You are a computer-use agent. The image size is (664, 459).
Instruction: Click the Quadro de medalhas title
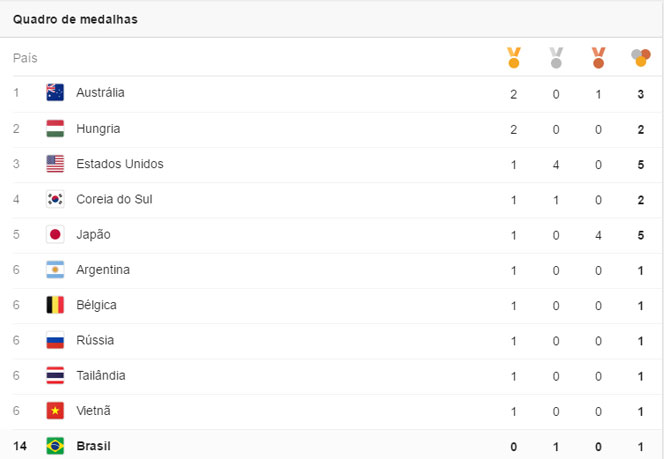[75, 19]
